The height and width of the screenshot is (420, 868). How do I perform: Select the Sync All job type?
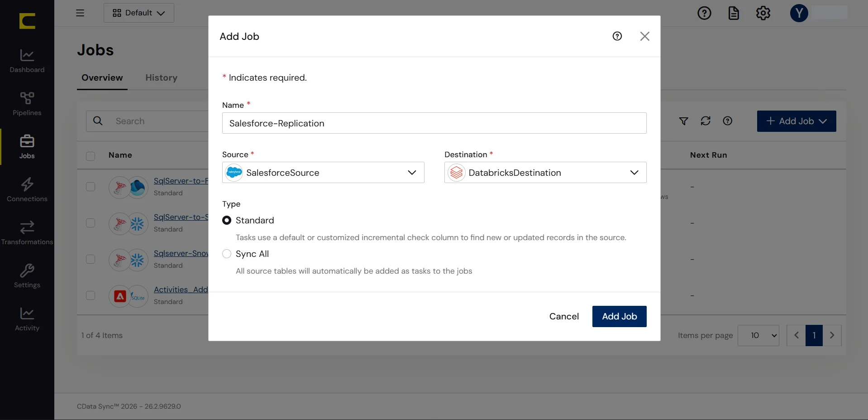[x=227, y=254]
